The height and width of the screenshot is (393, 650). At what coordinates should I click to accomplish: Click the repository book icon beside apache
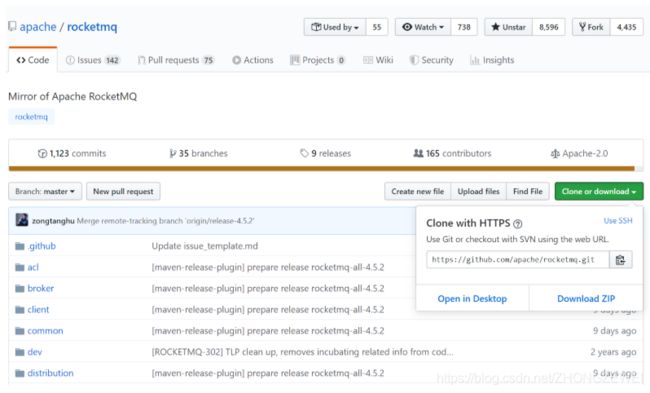[x=12, y=27]
